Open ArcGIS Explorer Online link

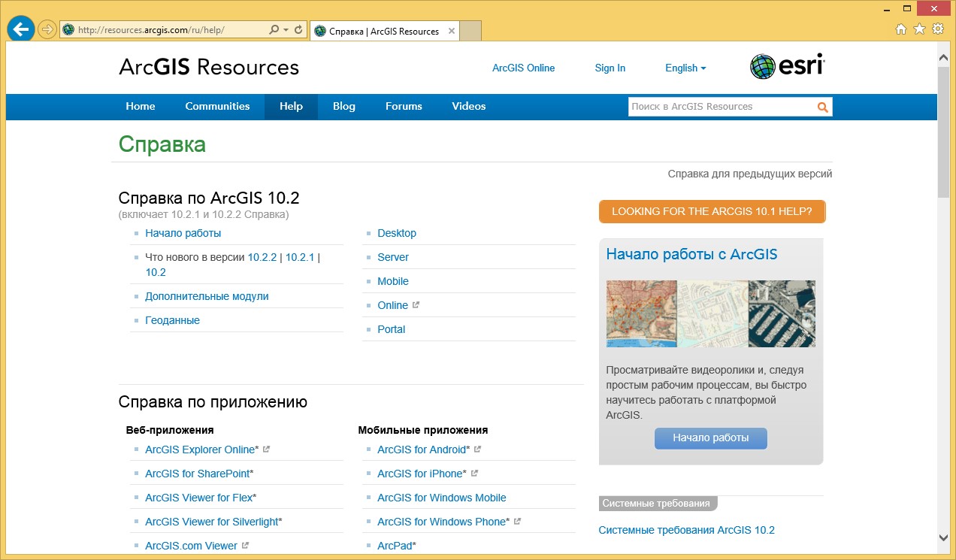(x=200, y=450)
